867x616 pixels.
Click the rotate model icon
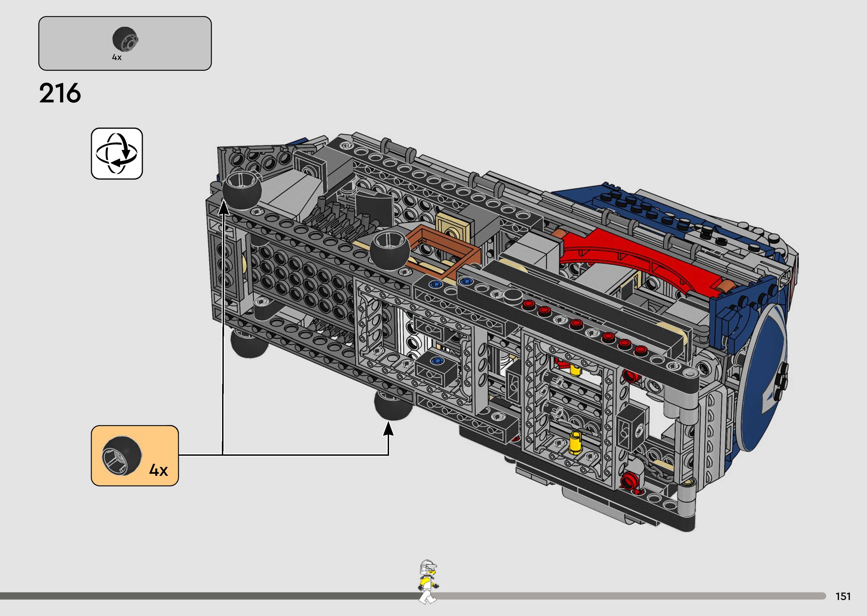tap(117, 154)
